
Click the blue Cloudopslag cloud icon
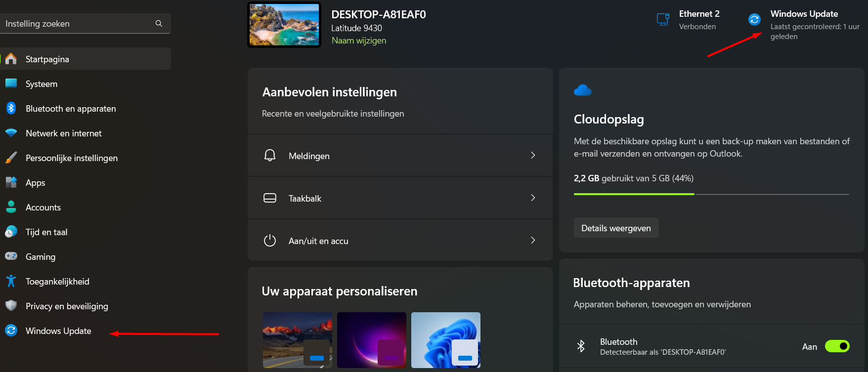pyautogui.click(x=583, y=90)
